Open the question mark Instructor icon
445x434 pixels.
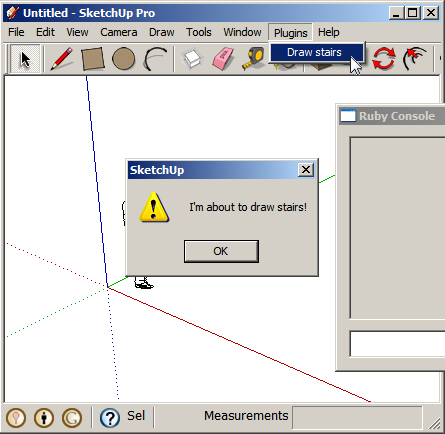110,417
